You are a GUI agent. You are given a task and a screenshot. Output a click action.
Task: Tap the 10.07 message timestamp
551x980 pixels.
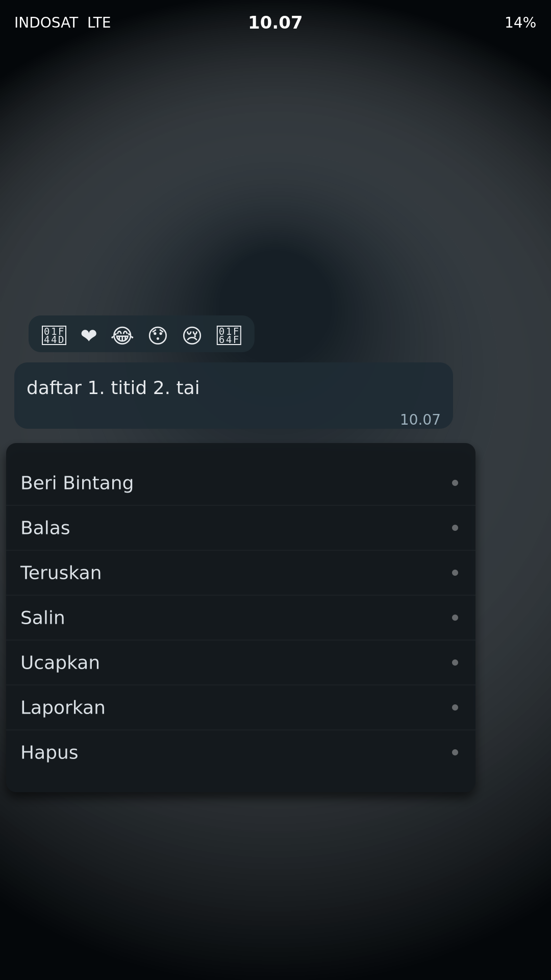click(x=420, y=420)
